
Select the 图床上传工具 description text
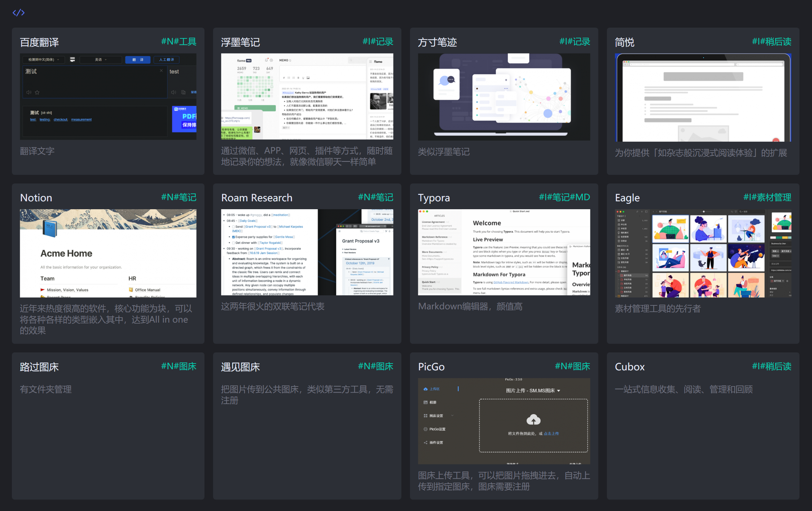coord(504,481)
